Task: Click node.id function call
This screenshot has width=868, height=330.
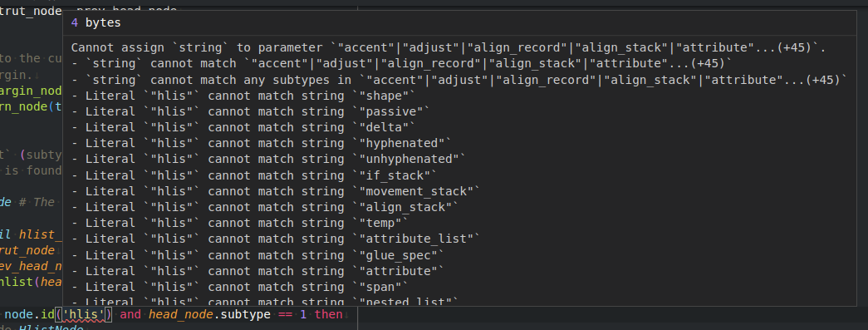Action: click(x=30, y=315)
